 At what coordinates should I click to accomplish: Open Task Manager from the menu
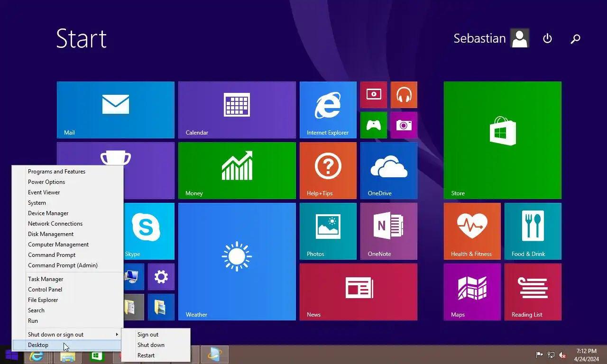67,279
